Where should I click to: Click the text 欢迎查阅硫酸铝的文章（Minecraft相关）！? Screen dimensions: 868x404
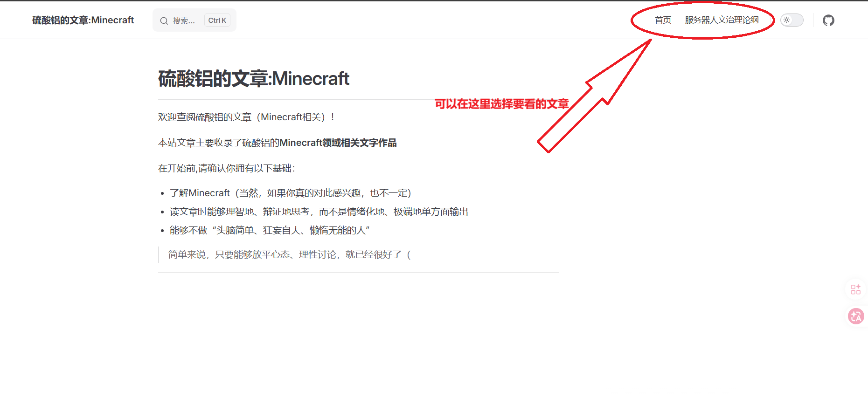click(247, 117)
